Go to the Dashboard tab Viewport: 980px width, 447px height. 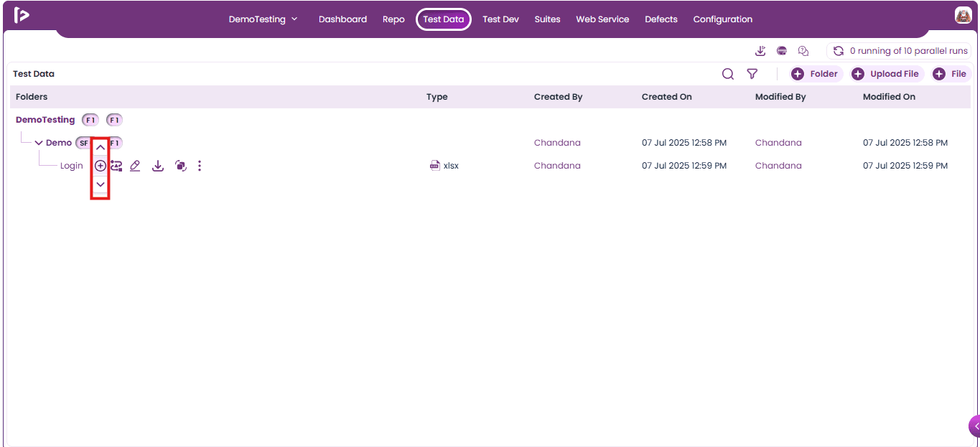pos(342,19)
